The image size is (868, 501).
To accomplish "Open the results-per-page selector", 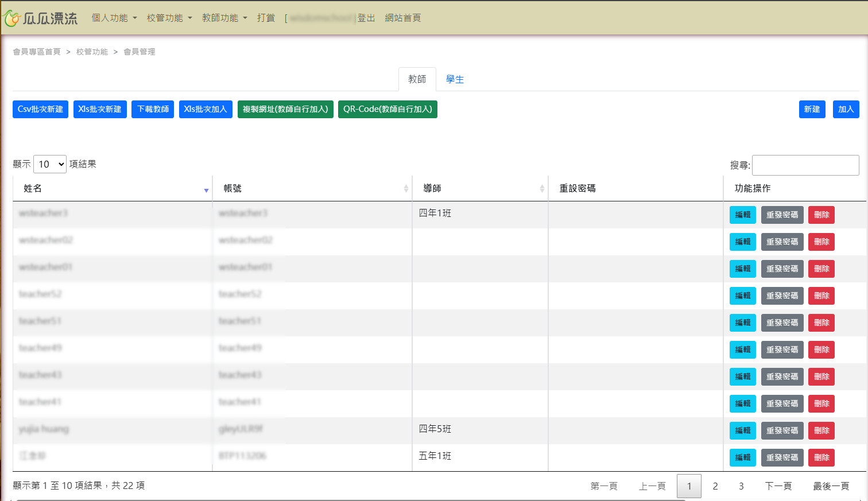I will (50, 164).
